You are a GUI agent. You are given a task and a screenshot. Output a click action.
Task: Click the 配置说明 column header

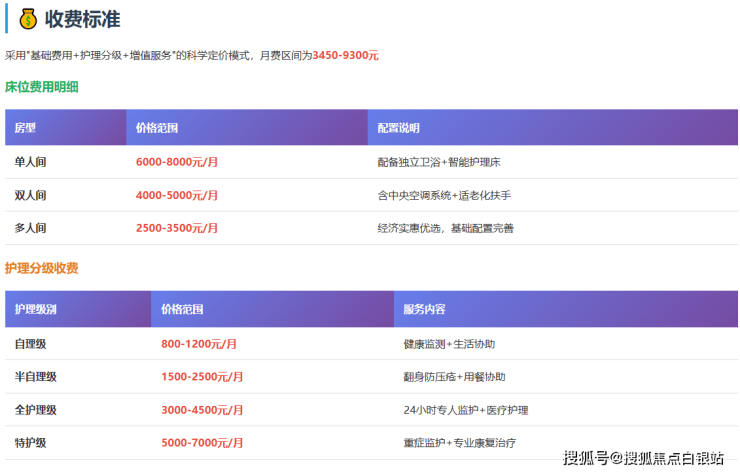(x=398, y=128)
